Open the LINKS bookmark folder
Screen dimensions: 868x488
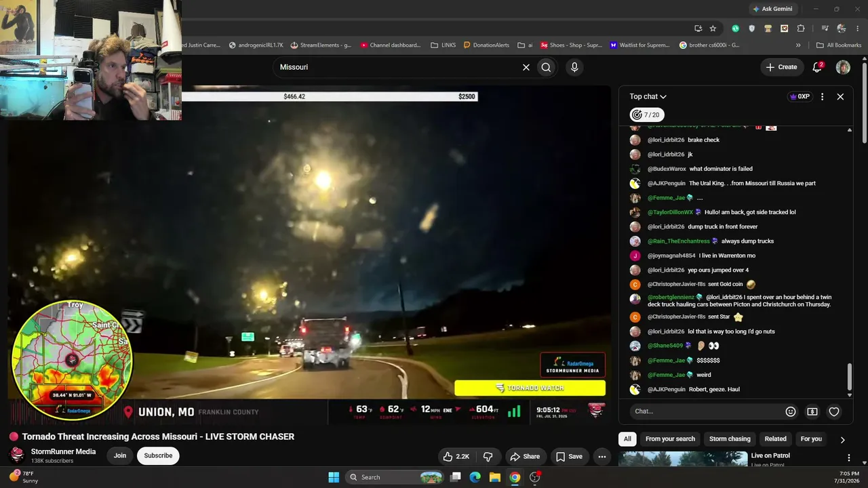pos(443,45)
